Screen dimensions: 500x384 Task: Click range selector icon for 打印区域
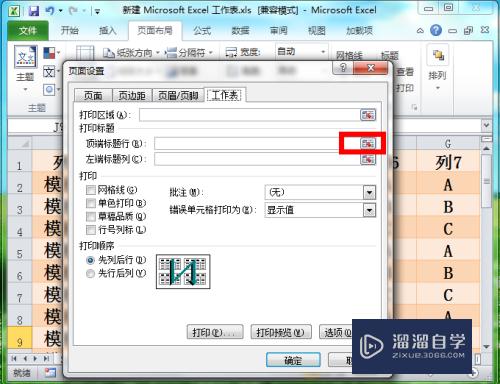click(368, 115)
